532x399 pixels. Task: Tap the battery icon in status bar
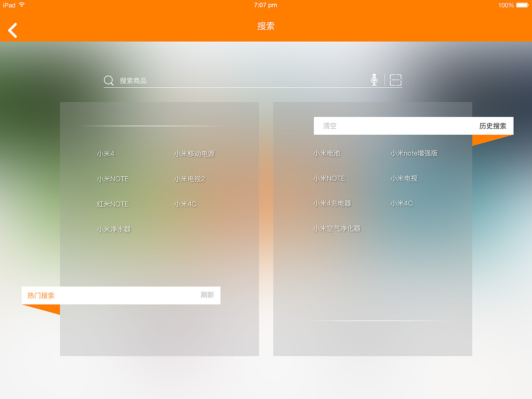tap(522, 5)
